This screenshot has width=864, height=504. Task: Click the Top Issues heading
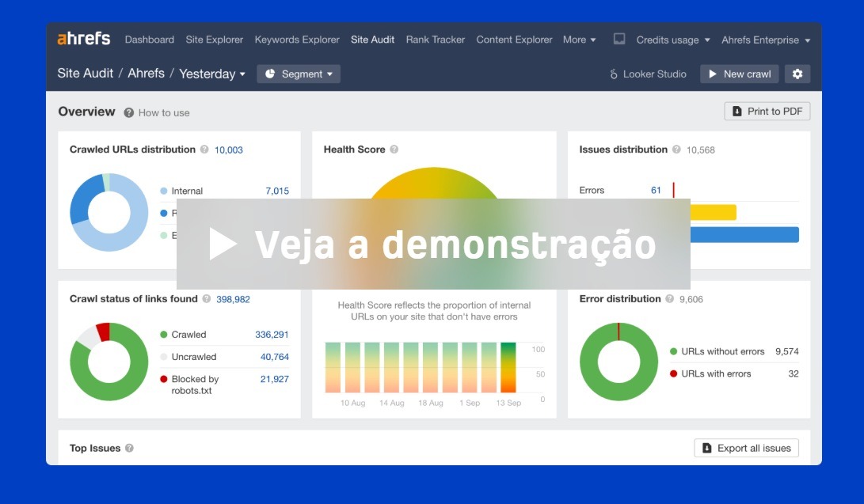pyautogui.click(x=95, y=448)
